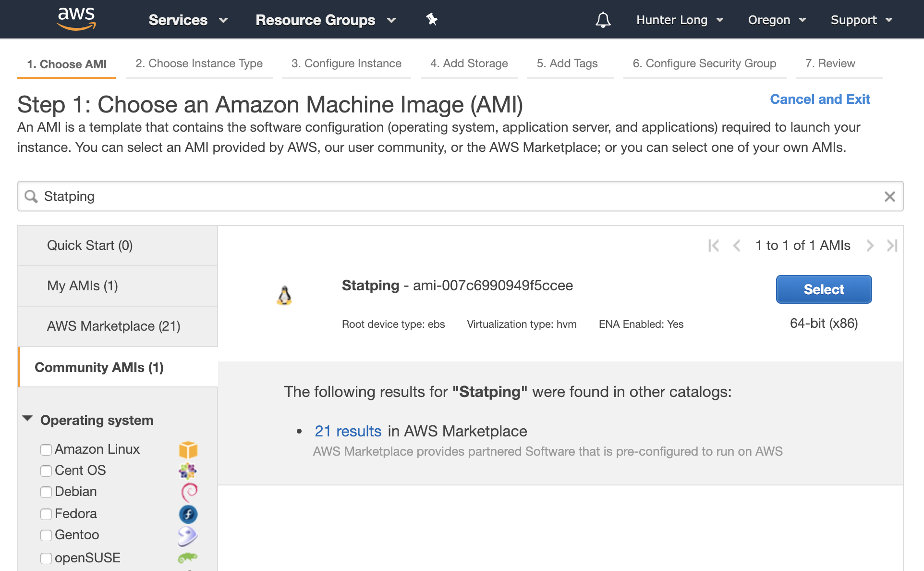Check the Amazon Linux filter
Screen dimensions: 924x571
point(46,450)
